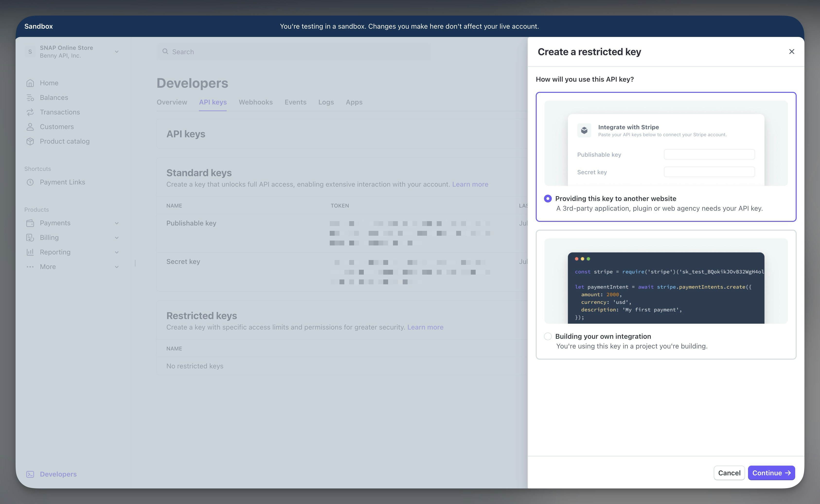
Task: Expand the More menu chevron
Action: pos(117,267)
